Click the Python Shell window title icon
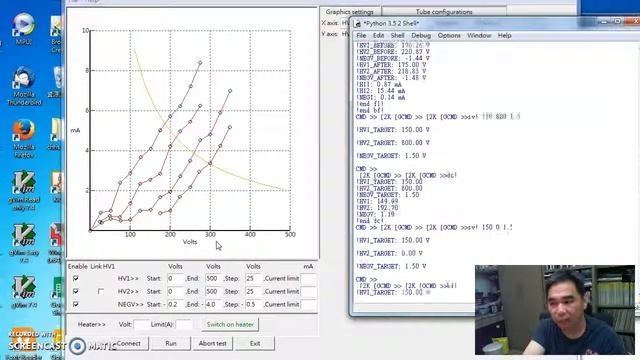Viewport: 640px width, 360px height. click(x=358, y=24)
